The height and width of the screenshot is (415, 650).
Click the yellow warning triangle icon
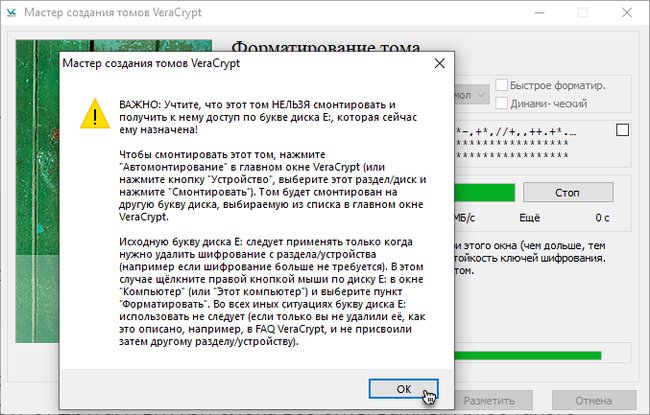click(x=95, y=114)
